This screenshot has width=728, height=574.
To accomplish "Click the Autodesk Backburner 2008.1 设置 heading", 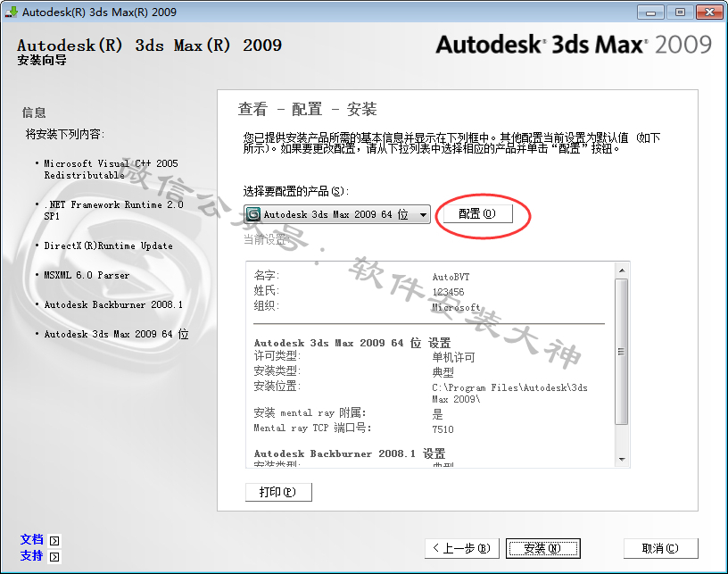I will (350, 453).
